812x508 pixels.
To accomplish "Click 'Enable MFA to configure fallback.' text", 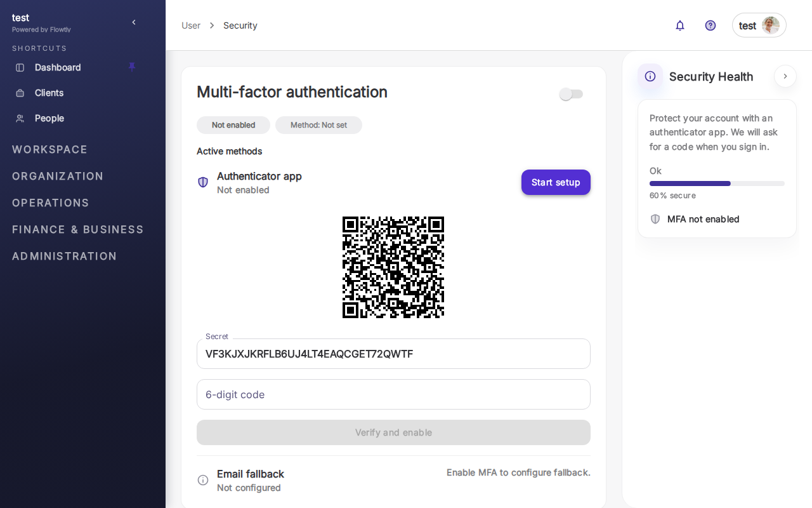I will click(518, 472).
